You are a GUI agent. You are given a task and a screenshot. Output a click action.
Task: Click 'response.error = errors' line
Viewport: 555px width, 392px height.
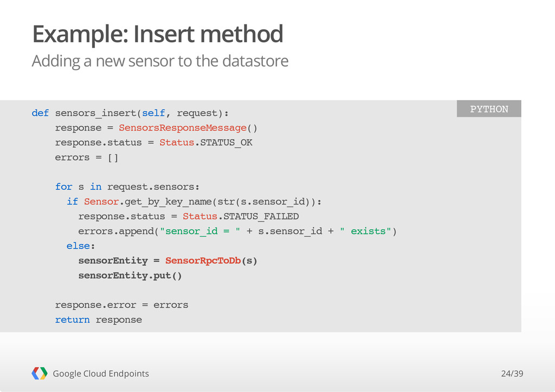coord(121,305)
